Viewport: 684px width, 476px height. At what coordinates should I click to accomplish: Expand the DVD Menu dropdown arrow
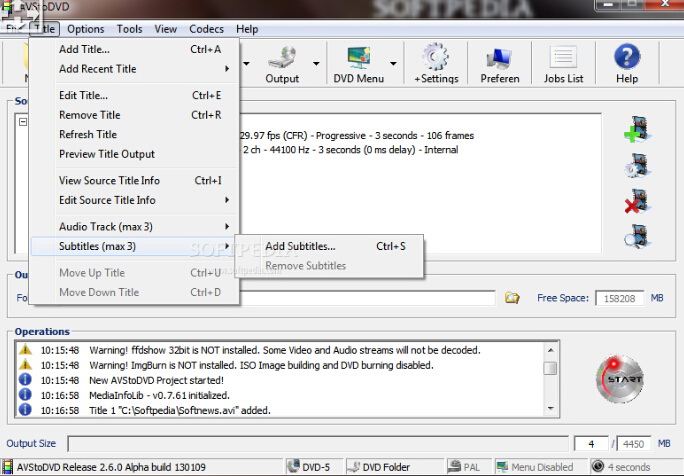point(393,64)
